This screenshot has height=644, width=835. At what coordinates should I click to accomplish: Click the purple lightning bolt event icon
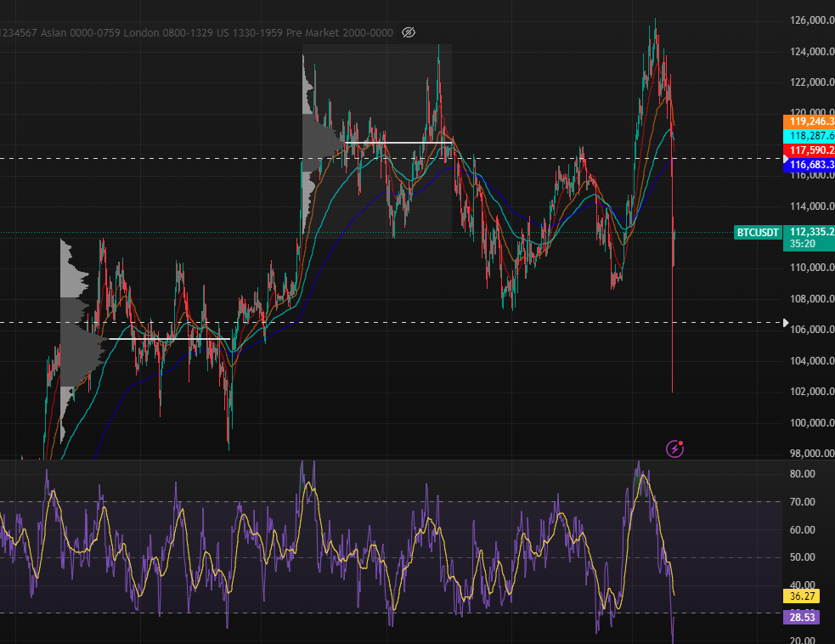pyautogui.click(x=674, y=449)
